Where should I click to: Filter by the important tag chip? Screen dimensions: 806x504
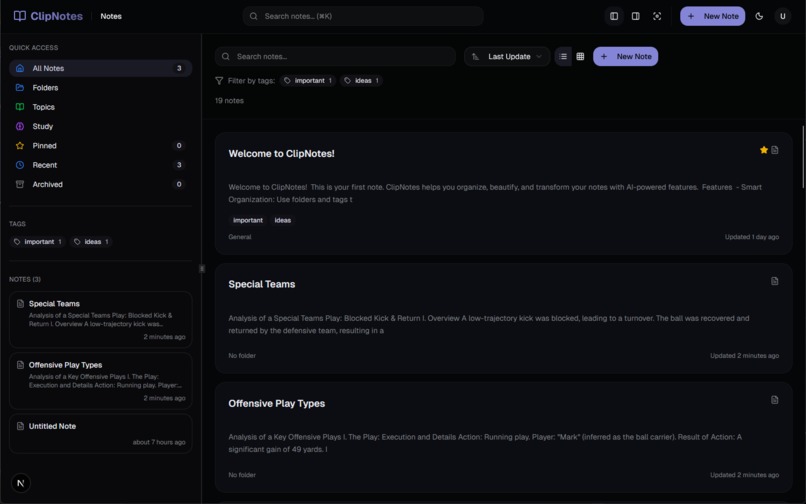click(x=308, y=81)
